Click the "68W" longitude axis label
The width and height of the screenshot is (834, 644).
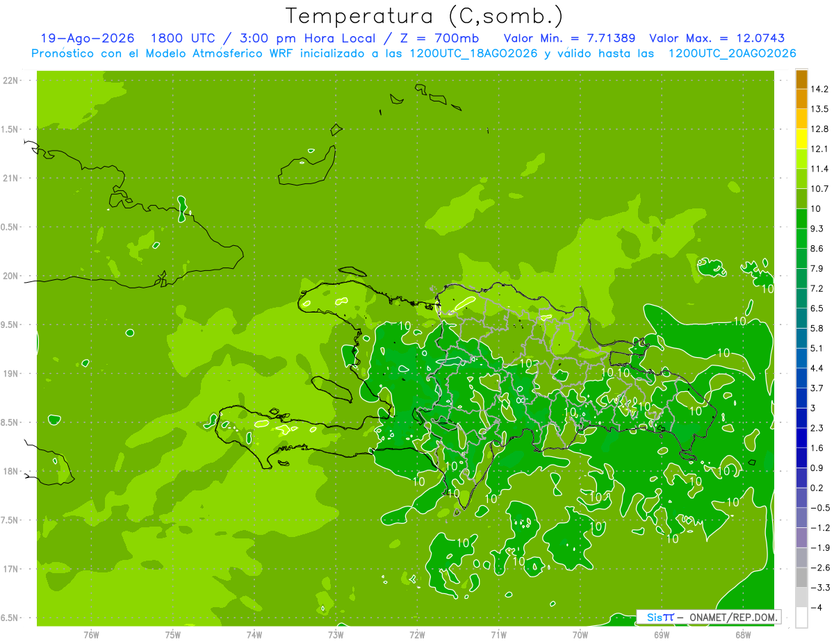pos(743,634)
